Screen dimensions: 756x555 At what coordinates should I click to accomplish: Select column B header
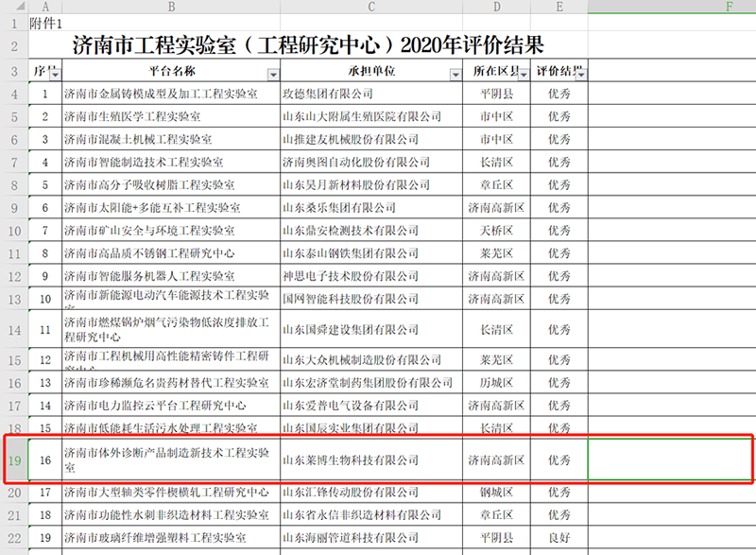point(171,7)
